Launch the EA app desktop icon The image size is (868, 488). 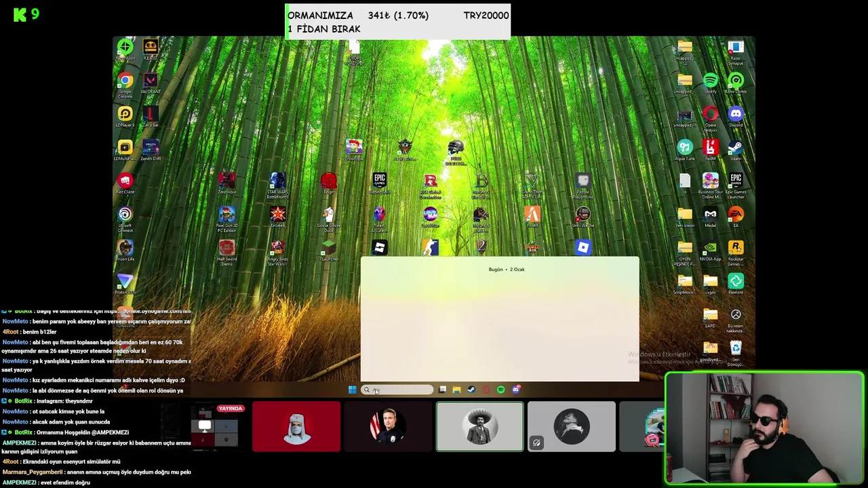736,215
